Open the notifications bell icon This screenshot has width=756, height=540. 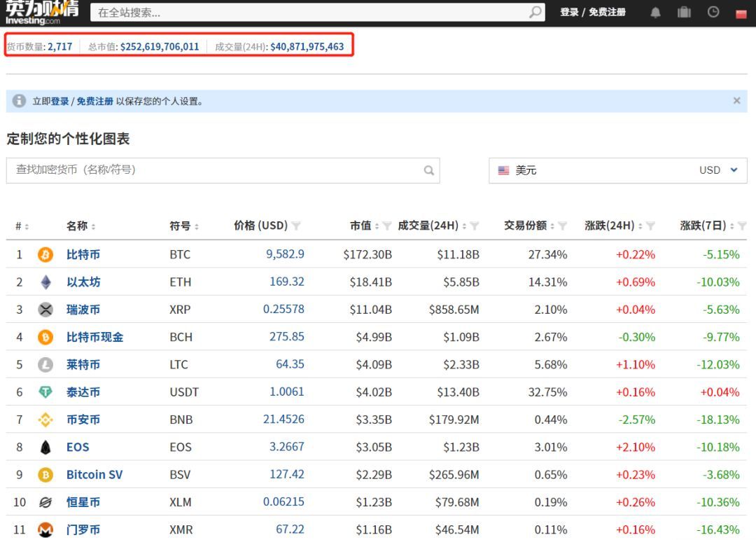coord(655,13)
